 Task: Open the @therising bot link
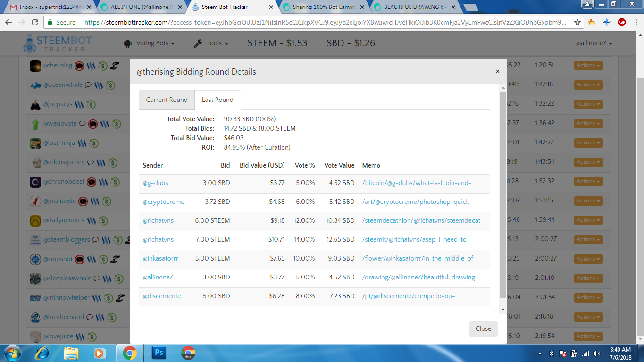point(58,65)
